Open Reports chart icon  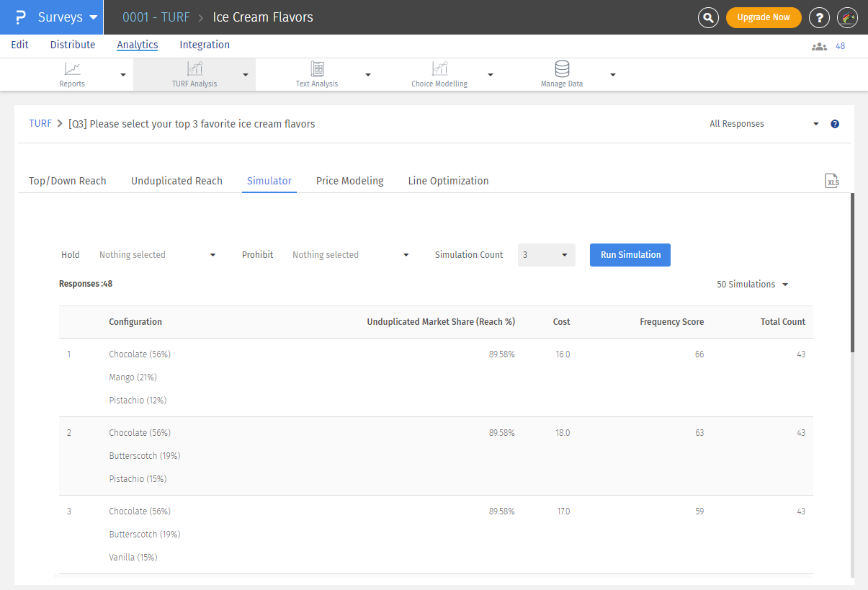click(72, 69)
